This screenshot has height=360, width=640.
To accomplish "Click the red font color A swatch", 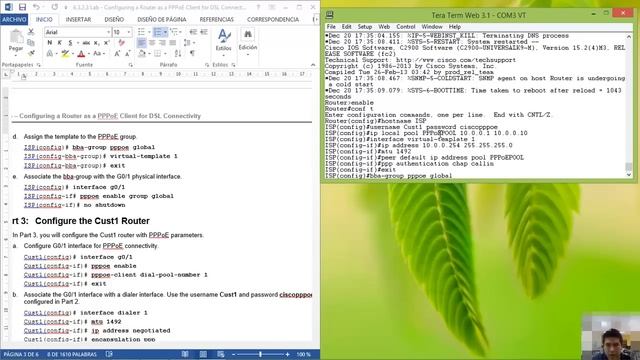I will tap(81, 53).
